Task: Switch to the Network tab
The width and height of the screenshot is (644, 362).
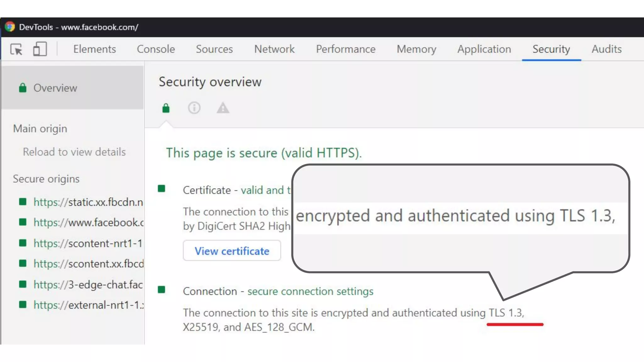Action: [x=274, y=49]
